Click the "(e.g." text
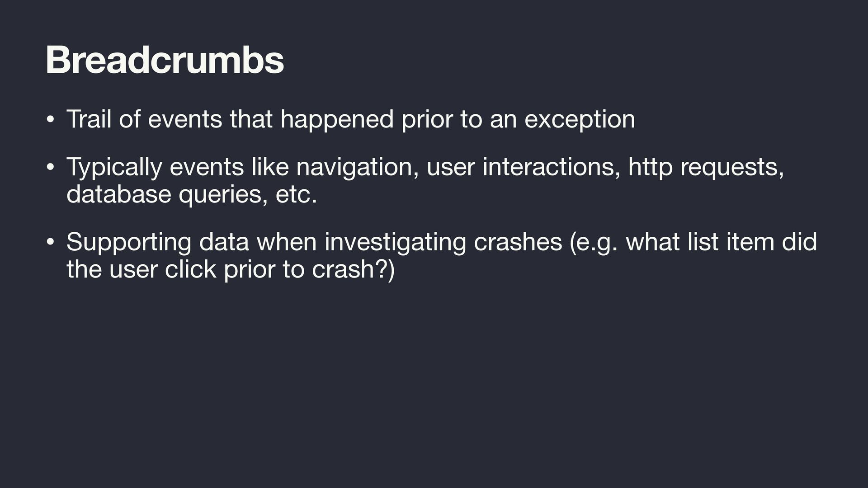Viewport: 868px width, 488px height. tap(594, 243)
